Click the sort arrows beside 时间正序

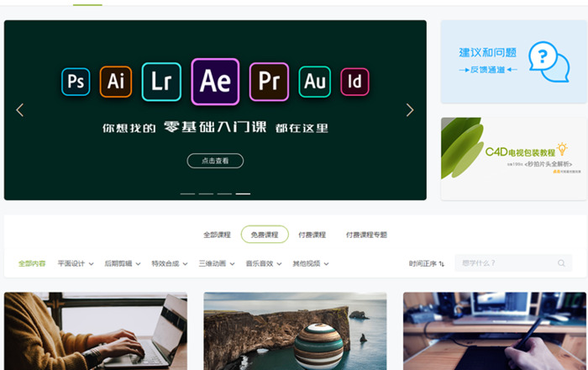coord(442,264)
